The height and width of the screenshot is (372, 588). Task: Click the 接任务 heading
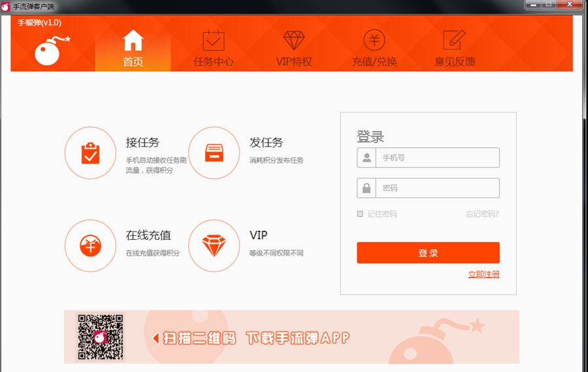click(x=142, y=143)
